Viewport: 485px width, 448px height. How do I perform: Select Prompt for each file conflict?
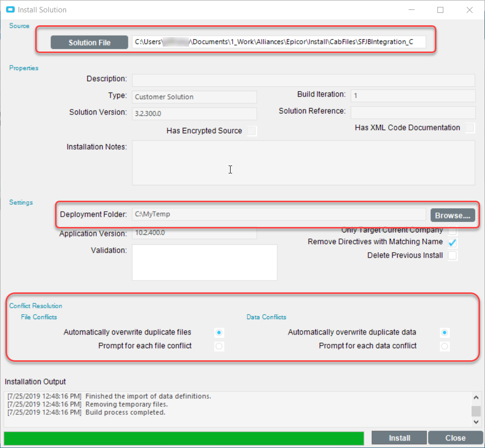point(219,346)
